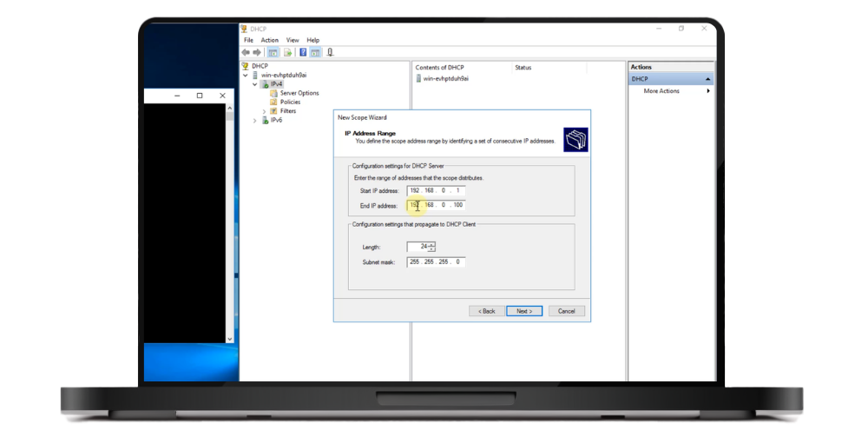Screen dimensions: 868x437
Task: Click the Next button in wizard
Action: (x=523, y=311)
